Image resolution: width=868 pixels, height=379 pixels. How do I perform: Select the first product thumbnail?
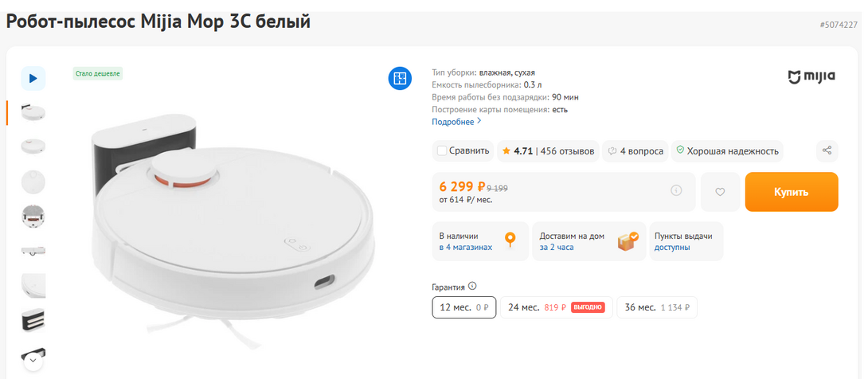pos(33,112)
